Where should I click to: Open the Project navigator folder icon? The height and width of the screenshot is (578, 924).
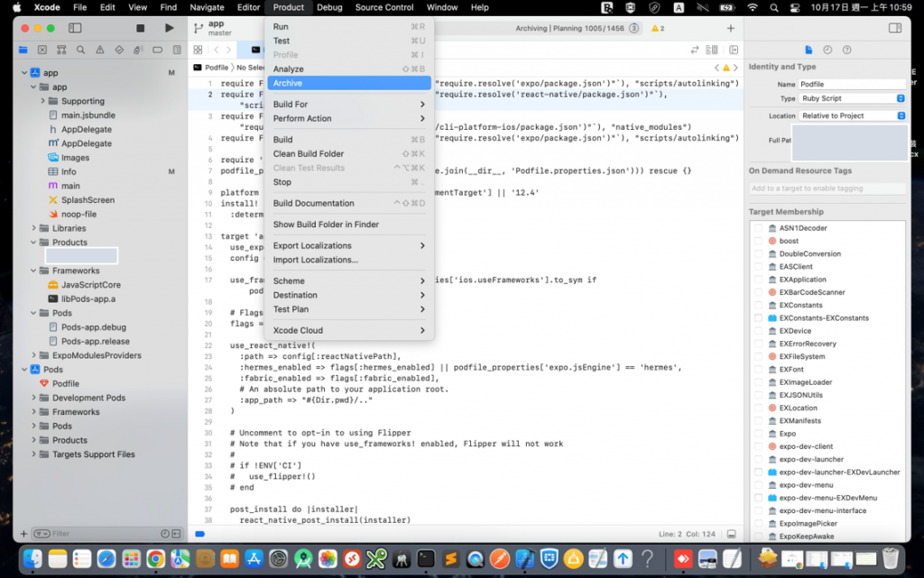click(23, 50)
